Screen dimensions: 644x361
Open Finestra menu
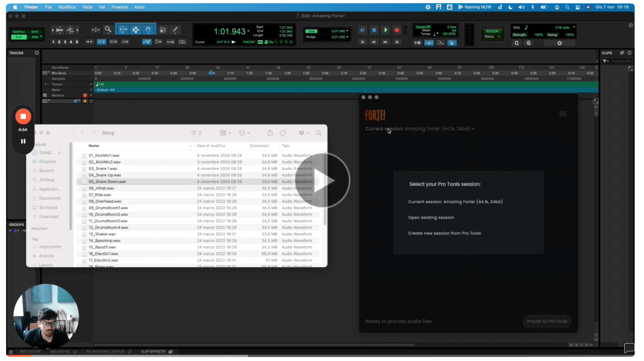tap(119, 7)
